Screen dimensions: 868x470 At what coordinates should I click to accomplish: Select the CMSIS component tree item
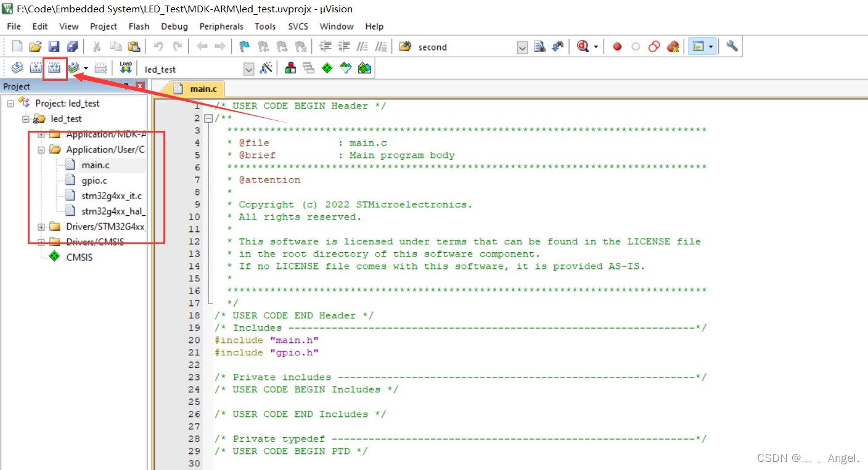(80, 257)
